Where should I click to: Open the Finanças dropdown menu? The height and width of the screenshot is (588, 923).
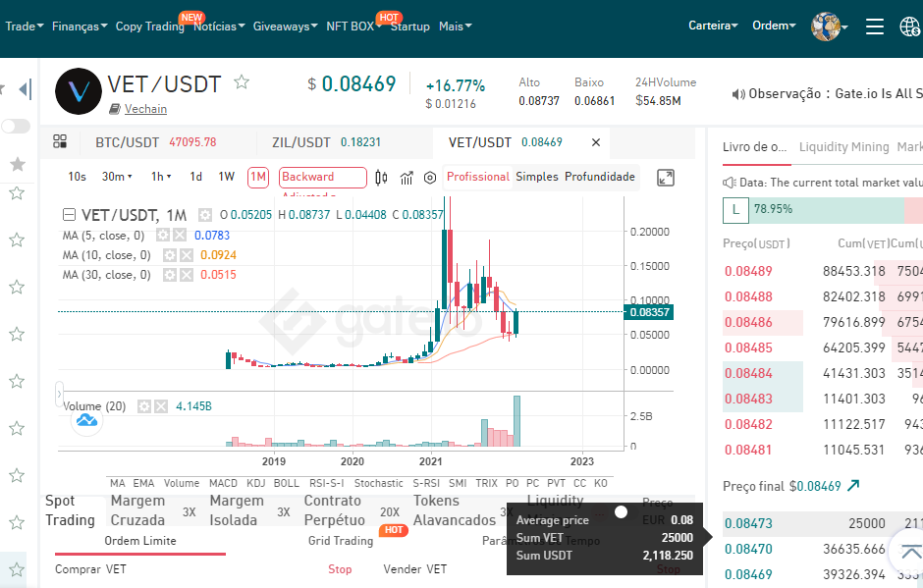click(x=80, y=27)
